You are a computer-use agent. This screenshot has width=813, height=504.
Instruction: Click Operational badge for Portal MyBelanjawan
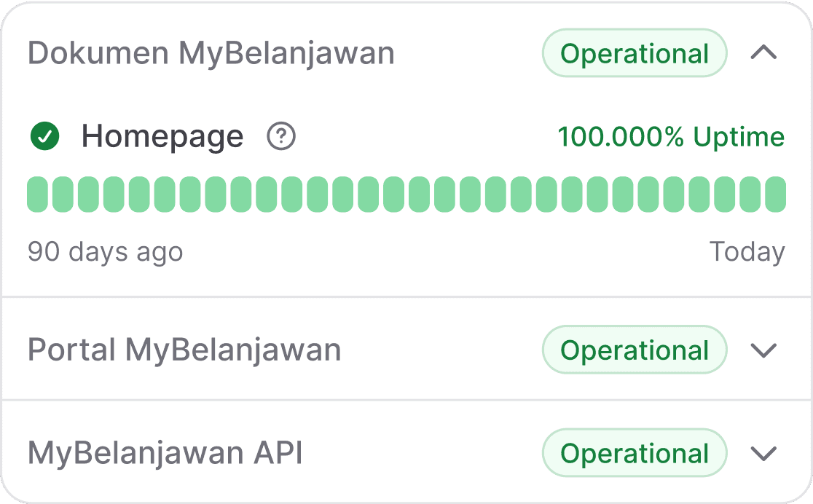(635, 350)
